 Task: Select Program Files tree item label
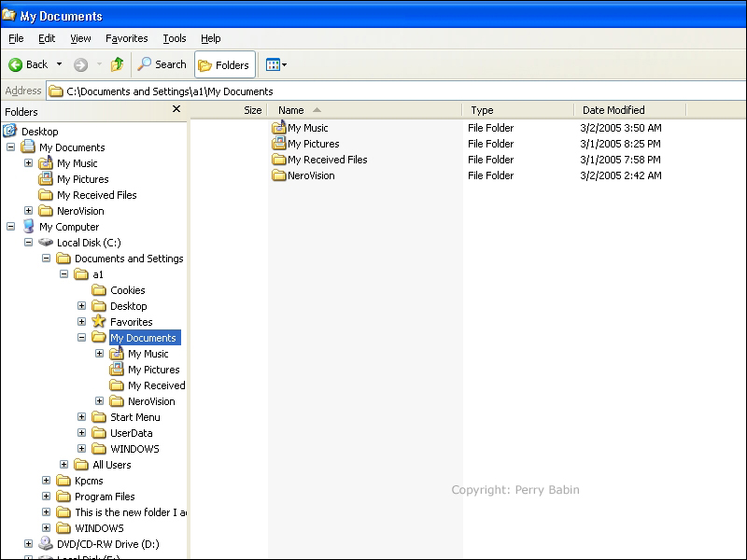tap(105, 497)
